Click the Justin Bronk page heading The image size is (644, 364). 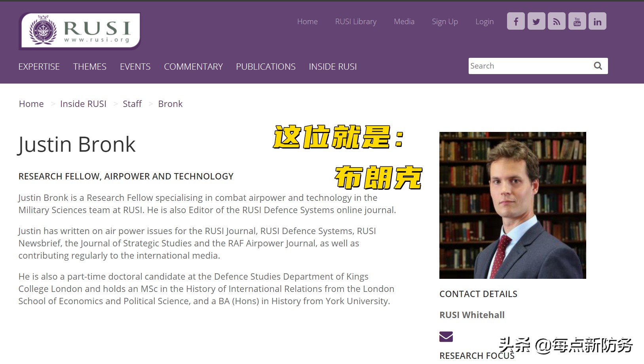pyautogui.click(x=77, y=144)
